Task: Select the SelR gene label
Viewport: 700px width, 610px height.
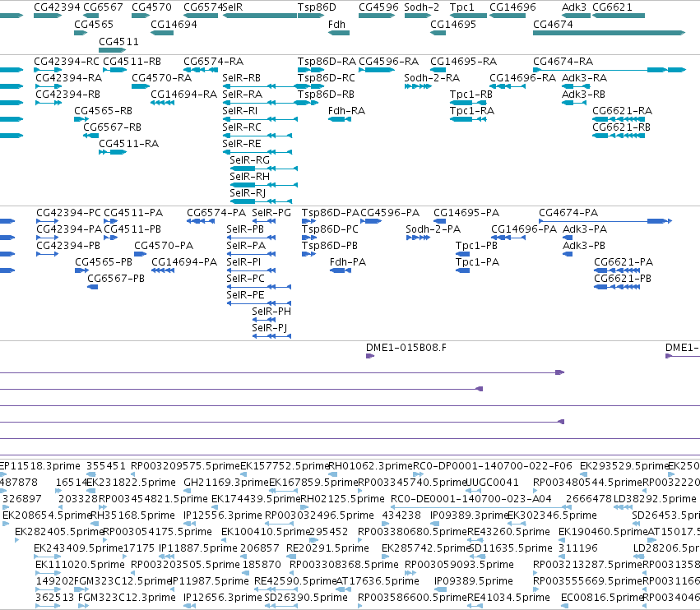Action: point(233,7)
